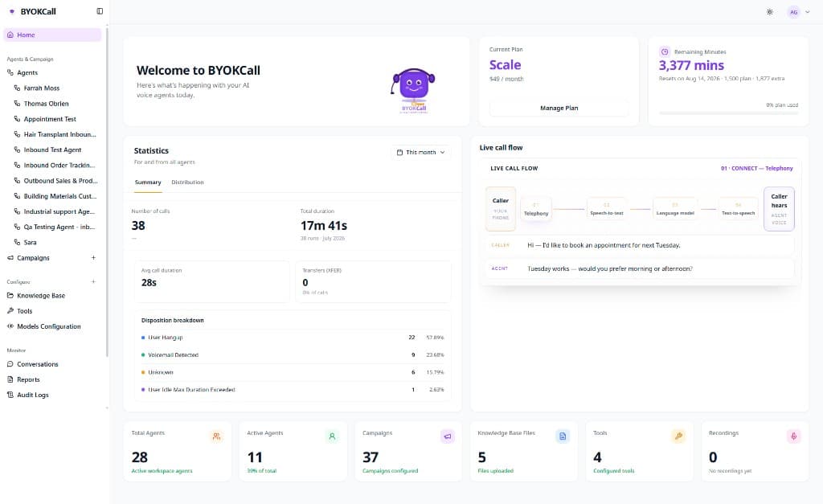Click the Total duration 17m 41s value
The width and height of the screenshot is (823, 504).
click(324, 226)
